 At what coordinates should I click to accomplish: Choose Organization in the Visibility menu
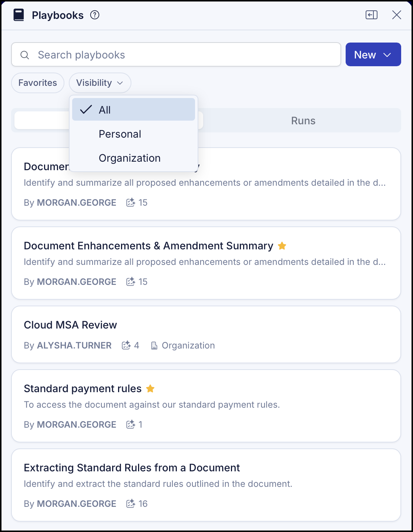[134, 158]
